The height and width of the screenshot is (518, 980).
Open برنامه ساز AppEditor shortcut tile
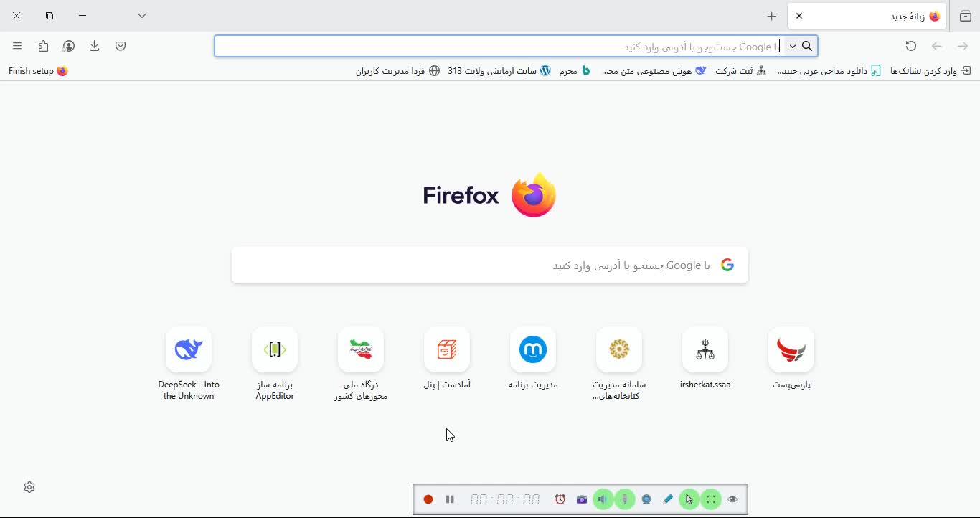(x=275, y=362)
